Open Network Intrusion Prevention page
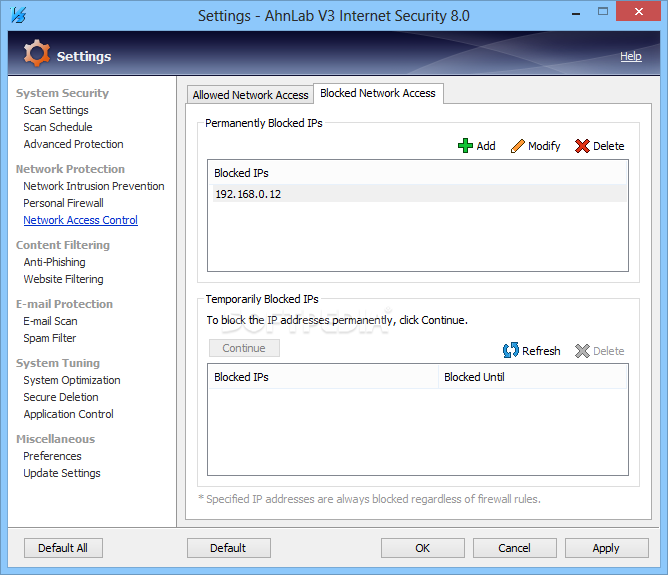This screenshot has width=668, height=575. (x=94, y=186)
